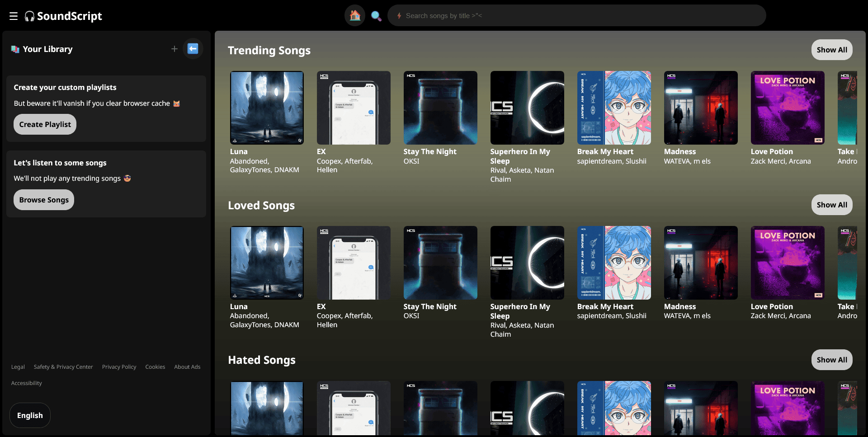Go to home via house icon
Screen dimensions: 868x437
[x=355, y=16]
